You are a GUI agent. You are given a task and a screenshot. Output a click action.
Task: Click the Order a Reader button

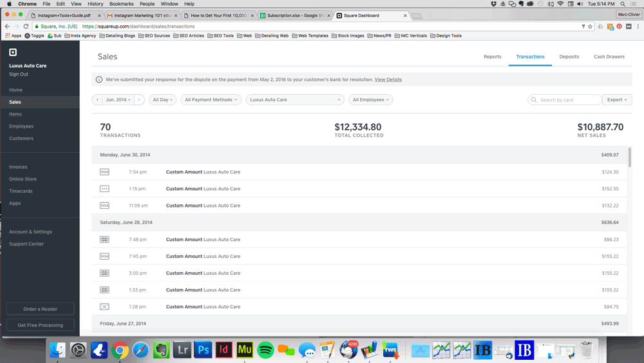point(40,309)
